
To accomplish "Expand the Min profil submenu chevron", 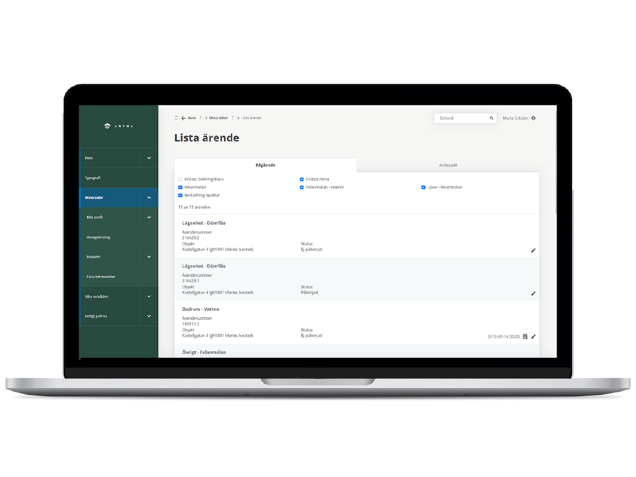I will click(149, 217).
